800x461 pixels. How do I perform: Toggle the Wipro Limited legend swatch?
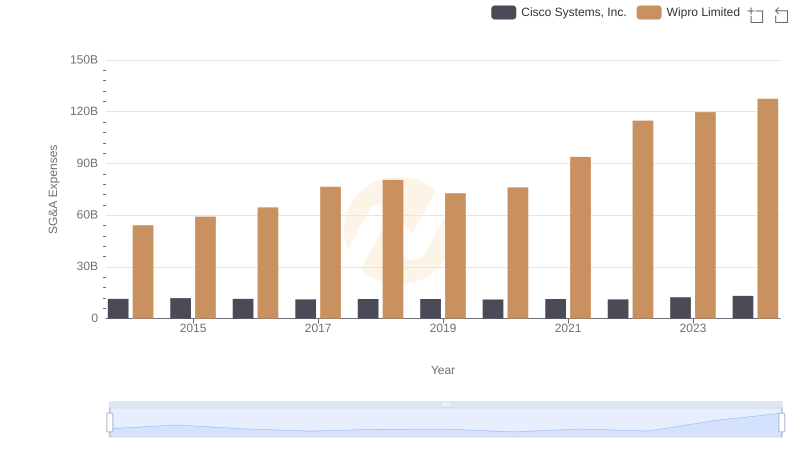pos(649,12)
